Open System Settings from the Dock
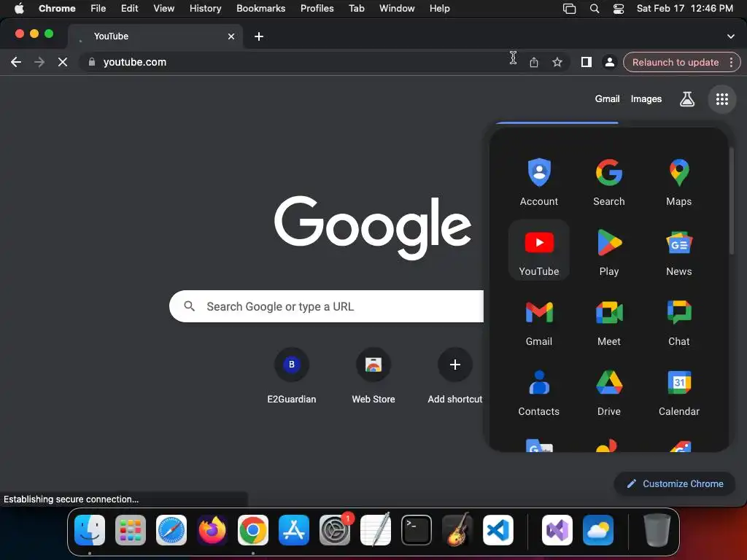747x560 pixels. [334, 530]
